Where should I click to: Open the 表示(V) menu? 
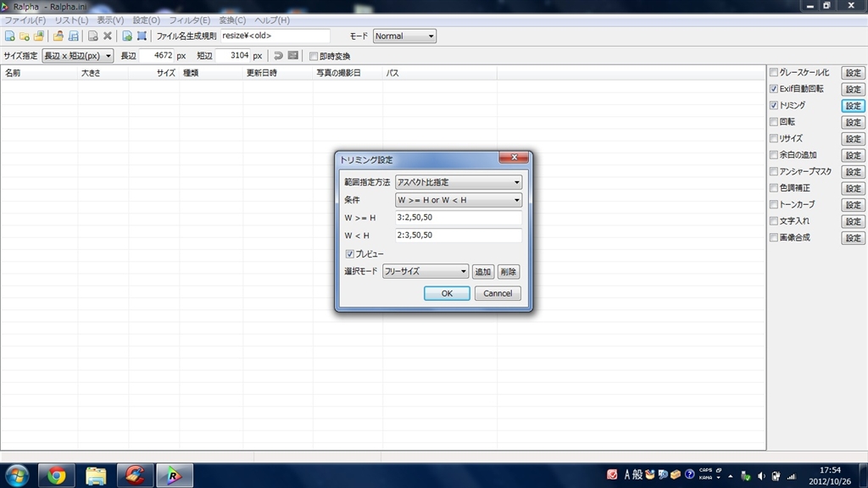(110, 20)
